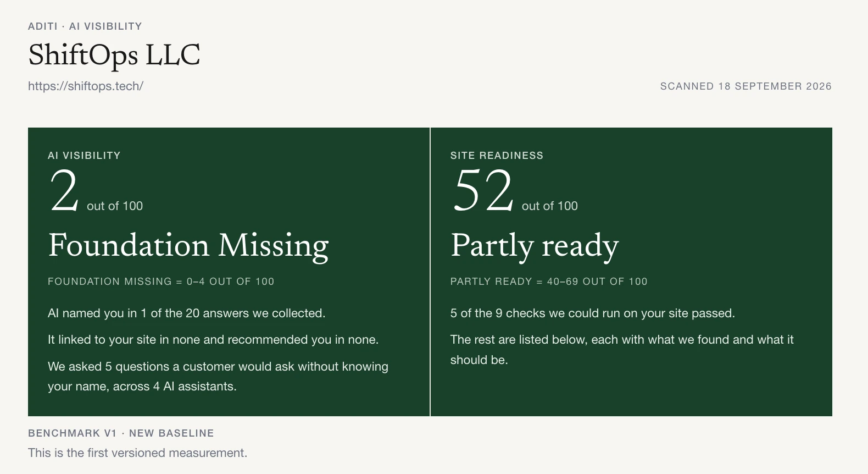Click 'It linked to your site in none' line
Screen dimensions: 868x474
pos(213,339)
